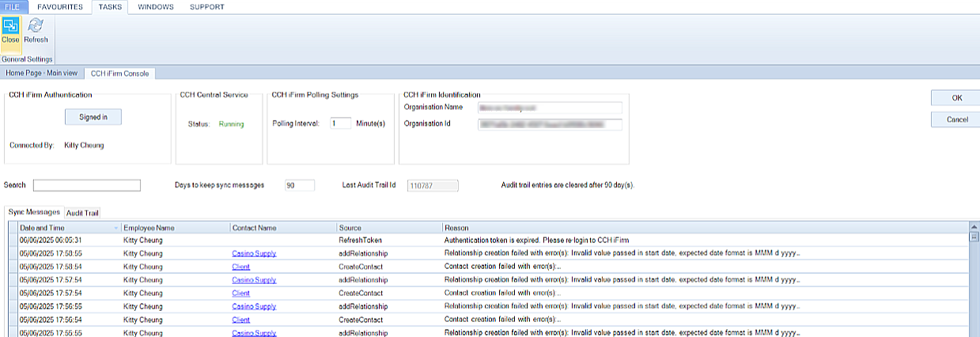Click 'Contact creation failed' reason in 17:56:54 row

pos(503,320)
